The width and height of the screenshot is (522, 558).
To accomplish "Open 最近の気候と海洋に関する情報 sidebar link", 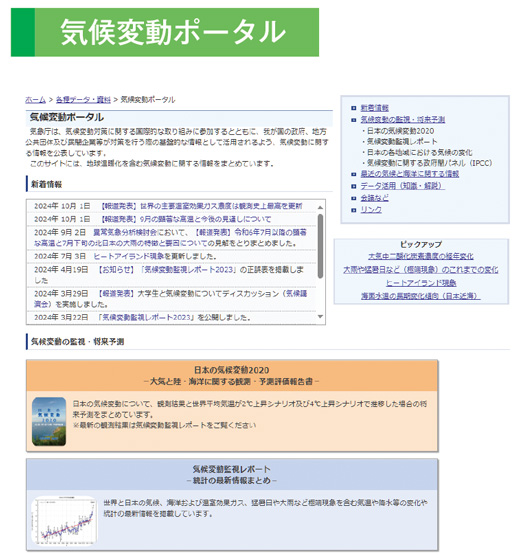I will [x=410, y=174].
